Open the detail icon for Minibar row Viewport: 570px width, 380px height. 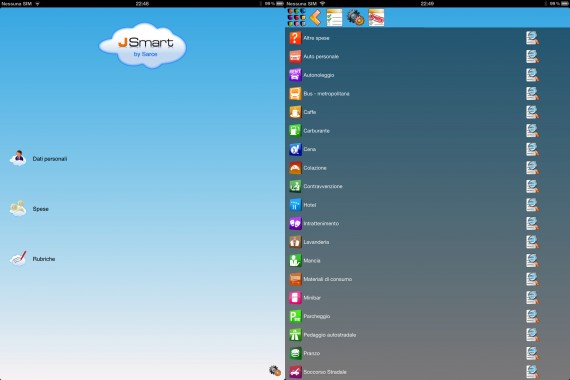pyautogui.click(x=532, y=297)
